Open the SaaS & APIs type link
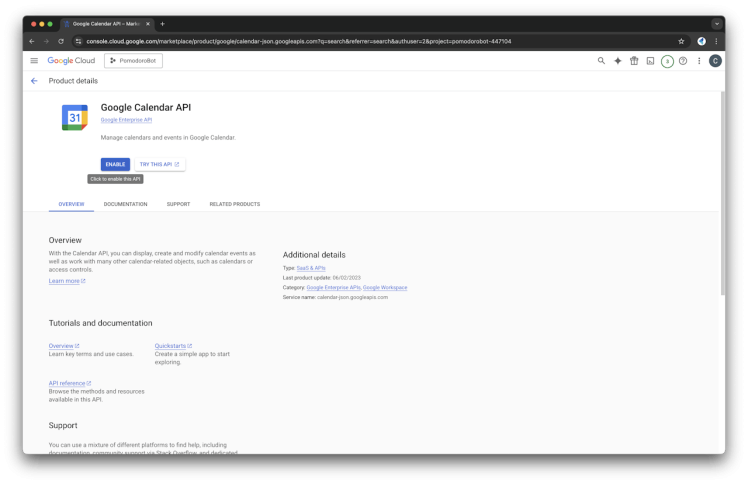Viewport: 748px width, 484px height. pos(311,268)
